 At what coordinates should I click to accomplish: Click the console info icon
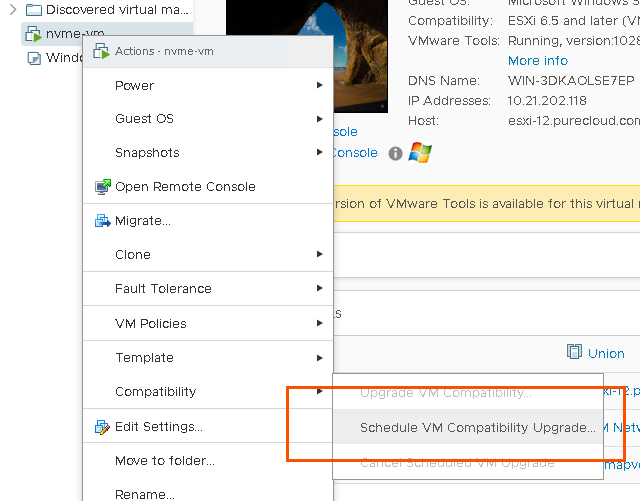coord(395,154)
